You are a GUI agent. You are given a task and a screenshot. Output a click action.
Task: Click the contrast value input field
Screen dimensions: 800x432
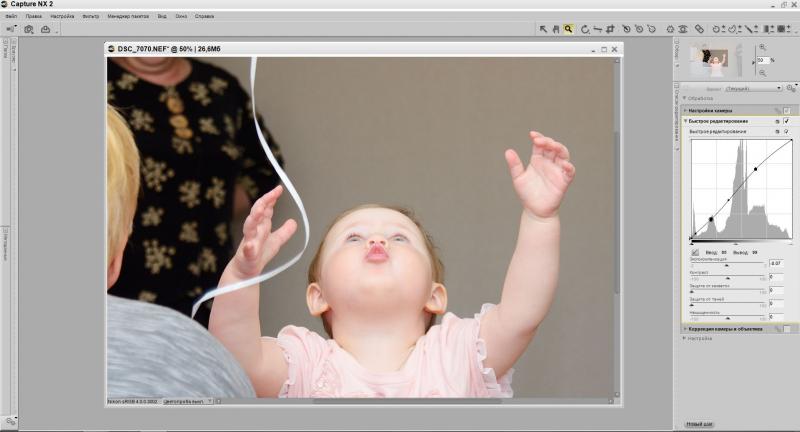pos(776,276)
